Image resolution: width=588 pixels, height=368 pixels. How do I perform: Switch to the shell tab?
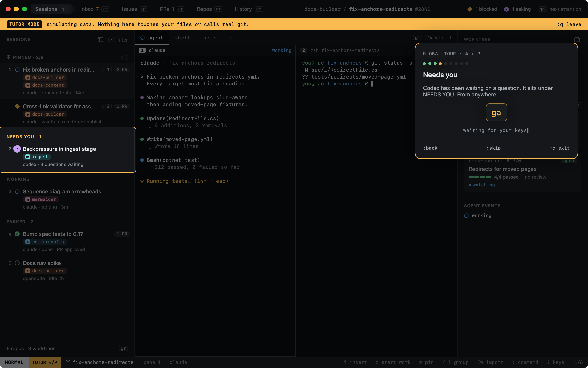(x=182, y=38)
